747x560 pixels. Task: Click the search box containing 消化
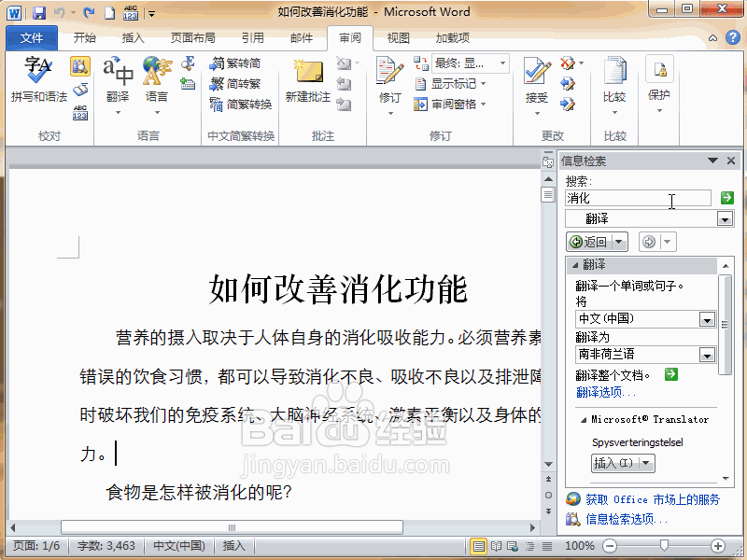pyautogui.click(x=638, y=197)
